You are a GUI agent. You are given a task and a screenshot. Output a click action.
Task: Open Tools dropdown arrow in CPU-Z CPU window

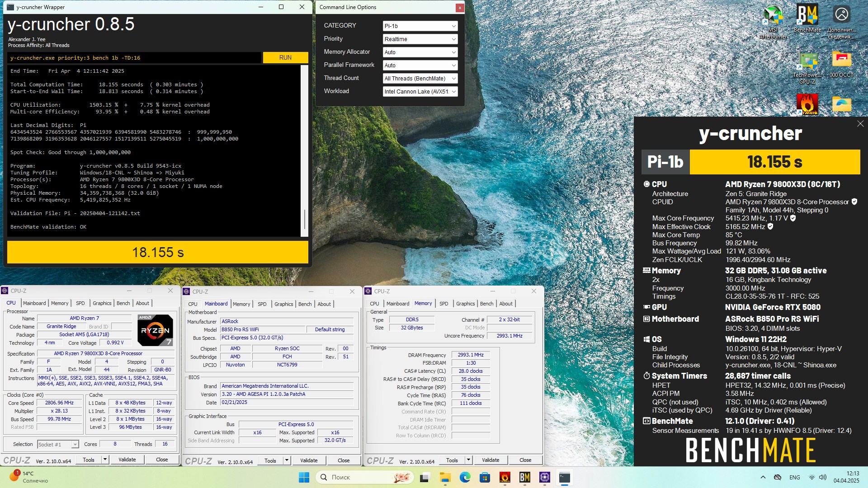105,460
